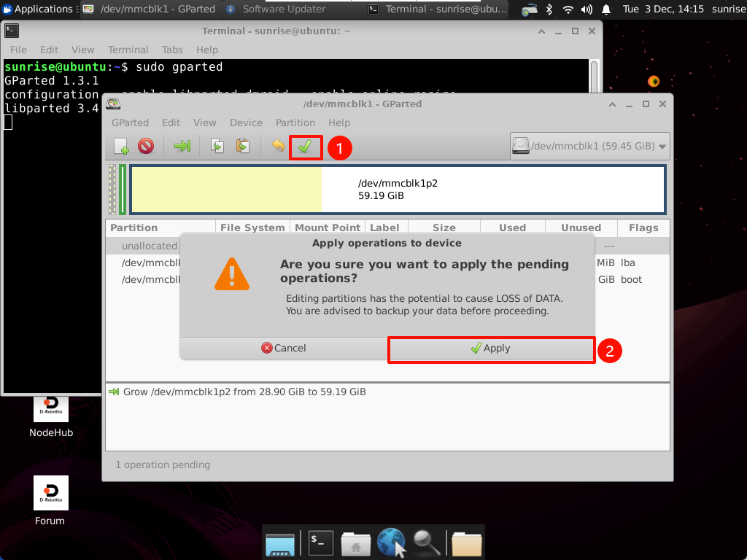Click the Wi-Fi icon in the top panel
747x560 pixels.
[x=568, y=9]
